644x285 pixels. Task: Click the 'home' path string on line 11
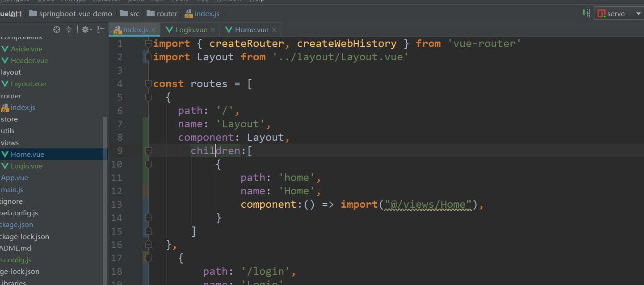click(x=297, y=178)
